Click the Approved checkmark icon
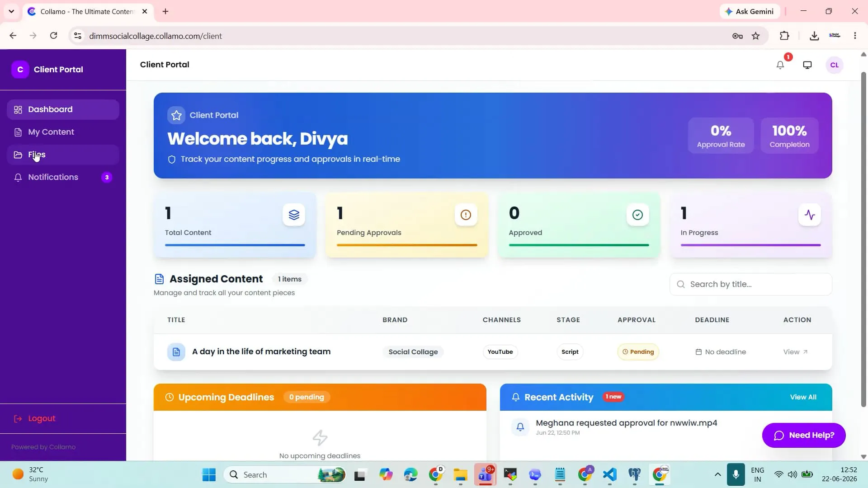The height and width of the screenshot is (488, 868). coord(637,215)
